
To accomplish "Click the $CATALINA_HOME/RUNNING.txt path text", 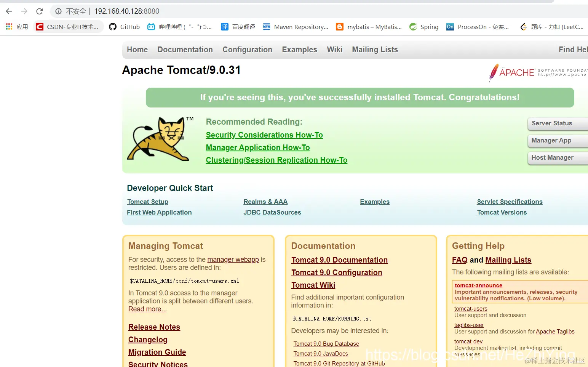I will tap(332, 319).
